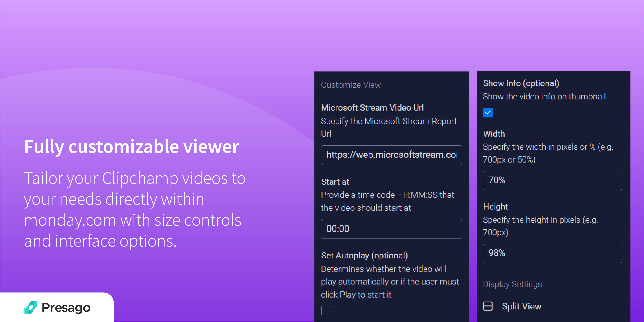Viewport: 644px width, 322px height.
Task: Click the Presago logo icon
Action: [31, 307]
